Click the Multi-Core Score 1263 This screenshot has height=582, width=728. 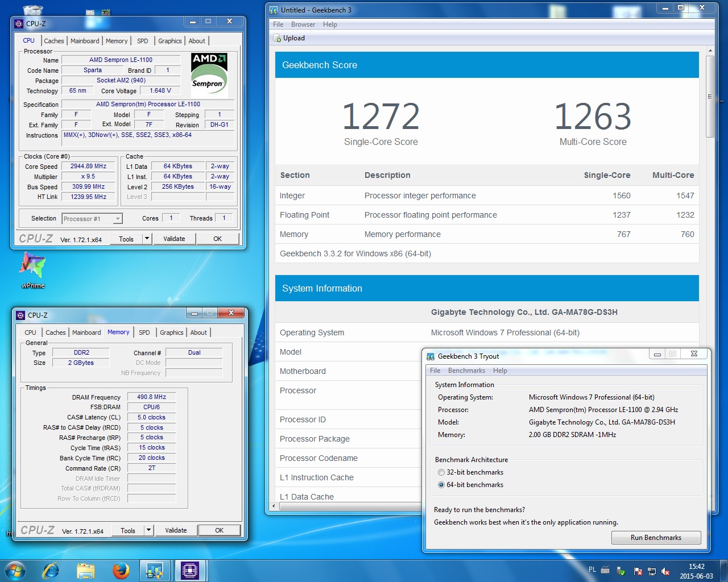593,116
